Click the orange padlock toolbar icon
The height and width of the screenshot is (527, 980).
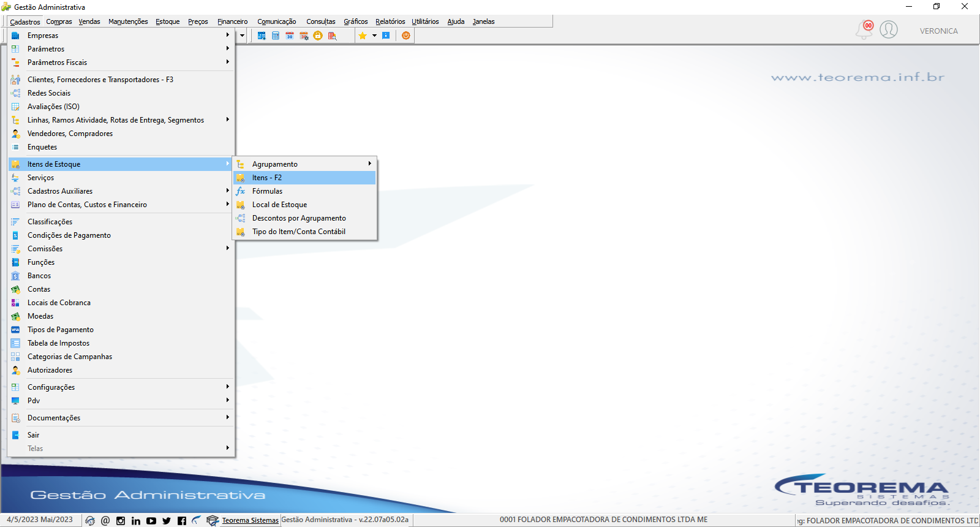pyautogui.click(x=318, y=36)
